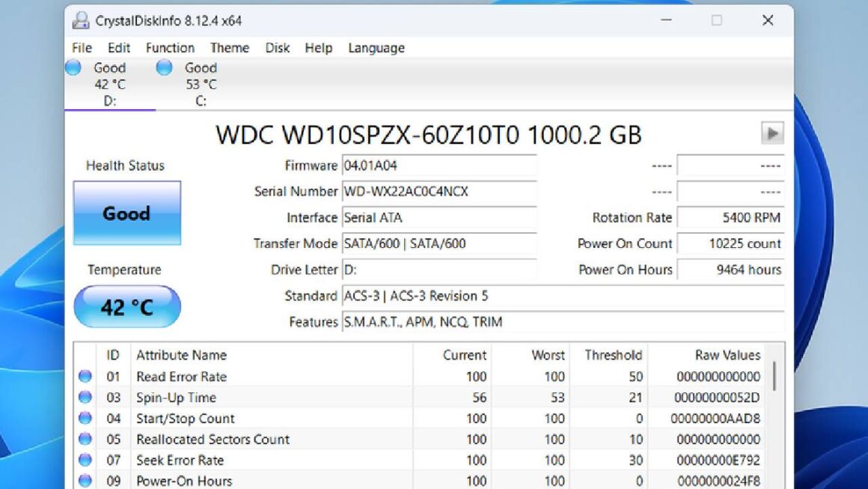
Task: Select the Spin-Up Time attribute name
Action: (x=176, y=398)
